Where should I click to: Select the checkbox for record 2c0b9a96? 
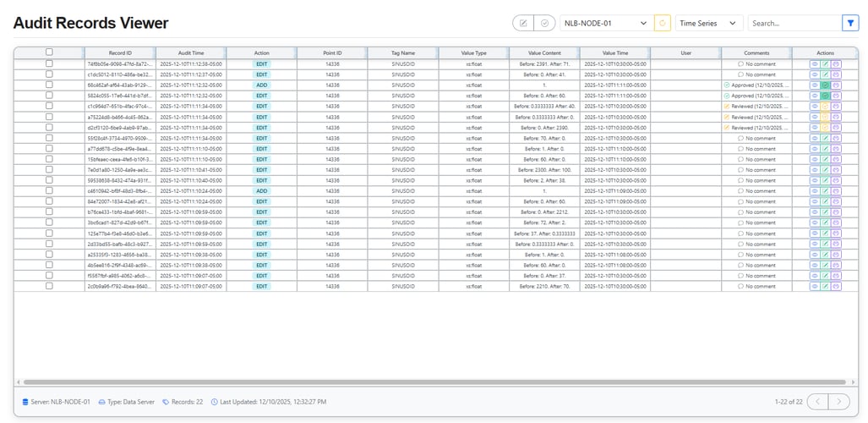pyautogui.click(x=49, y=287)
